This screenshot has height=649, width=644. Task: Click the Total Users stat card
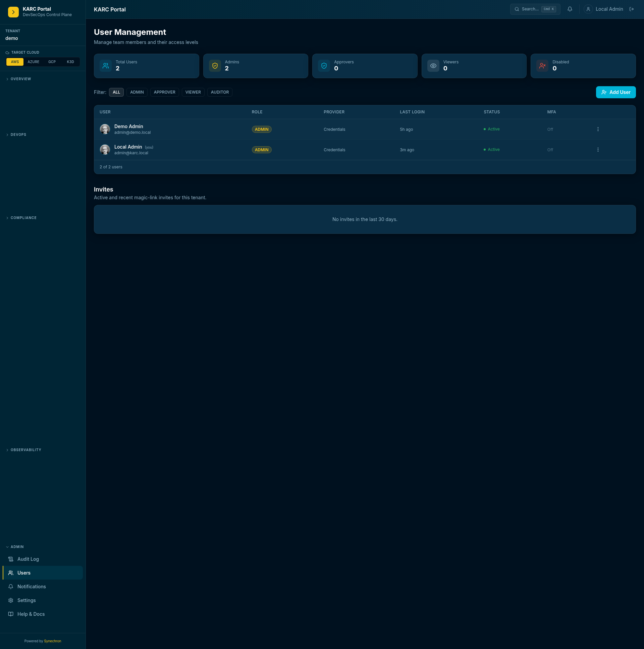147,66
